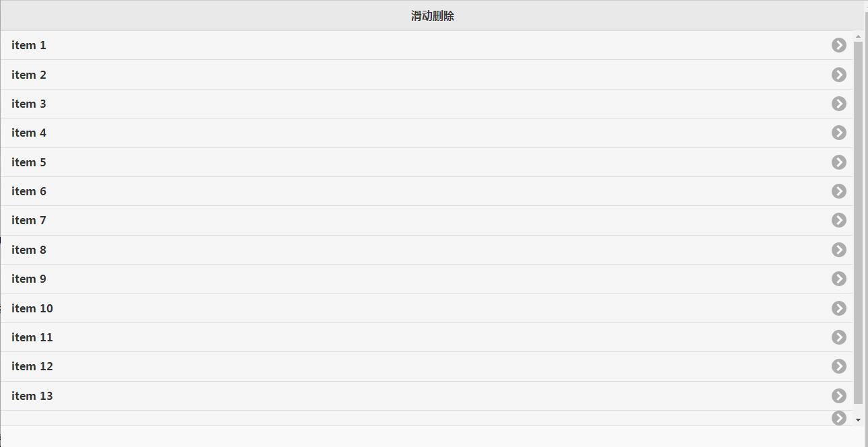
Task: Click the scrollbar up arrow
Action: [858, 36]
